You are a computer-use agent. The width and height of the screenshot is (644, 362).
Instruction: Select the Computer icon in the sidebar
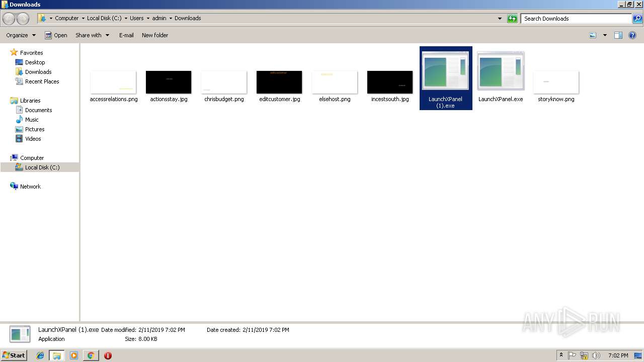tap(14, 157)
